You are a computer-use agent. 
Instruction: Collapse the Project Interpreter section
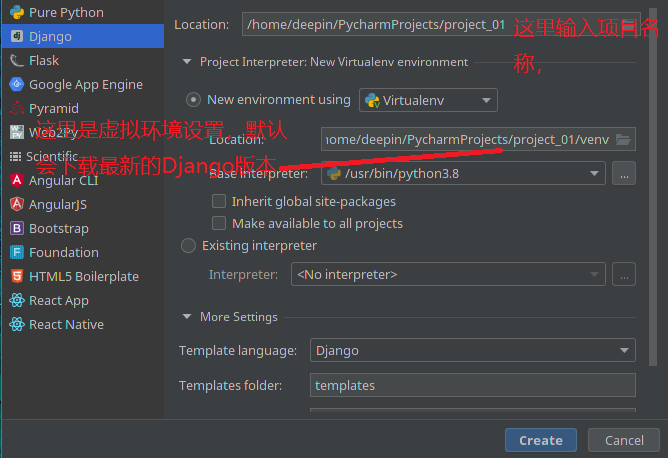[x=187, y=62]
